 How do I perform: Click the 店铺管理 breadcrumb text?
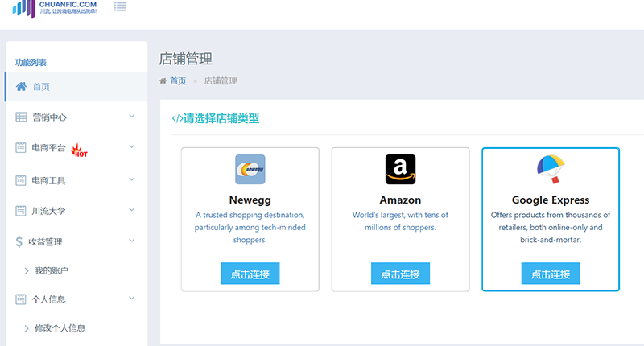221,80
